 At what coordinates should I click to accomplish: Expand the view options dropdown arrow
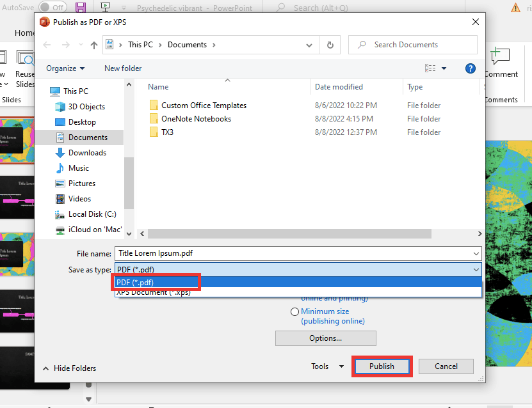(444, 68)
